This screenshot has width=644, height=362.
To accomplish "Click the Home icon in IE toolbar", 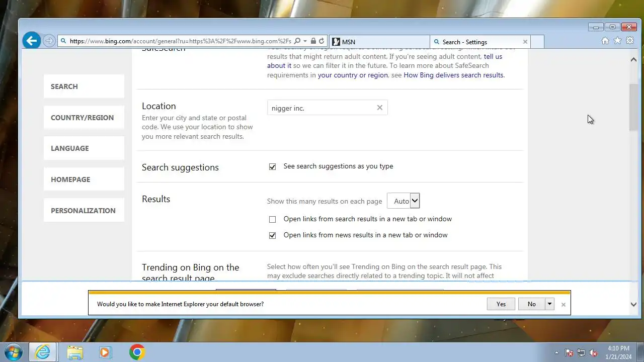I will (x=605, y=41).
